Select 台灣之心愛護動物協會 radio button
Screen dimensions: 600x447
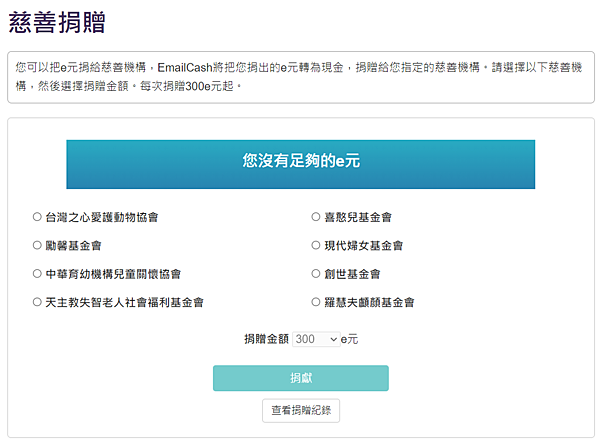[37, 217]
